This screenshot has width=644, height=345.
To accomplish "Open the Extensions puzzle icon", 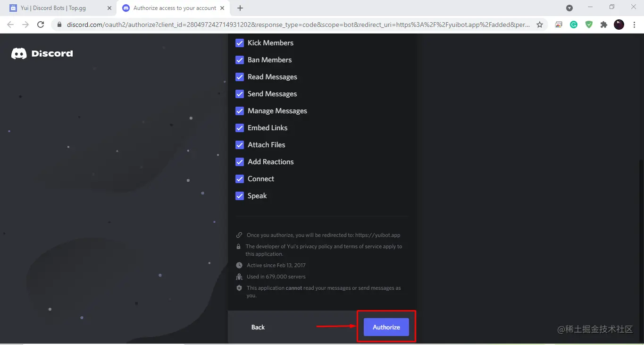I will tap(604, 25).
